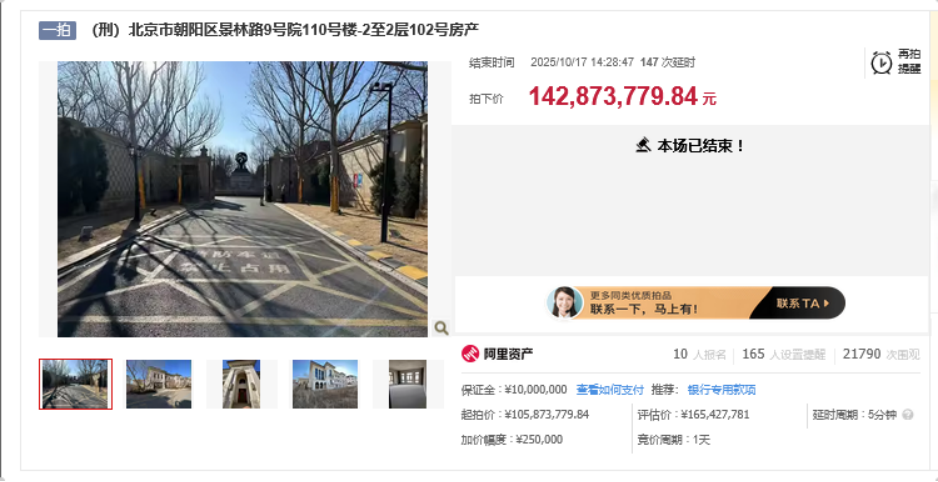Click the 延时周期 5分钟 text

click(855, 414)
